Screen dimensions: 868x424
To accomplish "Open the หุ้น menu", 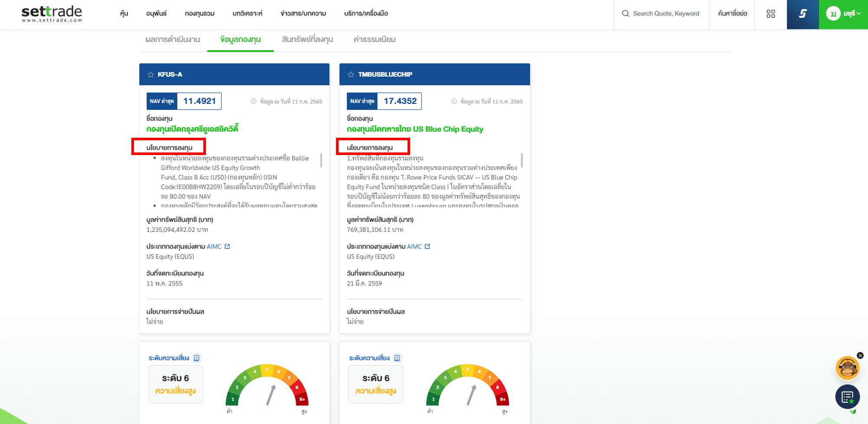I will coord(124,13).
